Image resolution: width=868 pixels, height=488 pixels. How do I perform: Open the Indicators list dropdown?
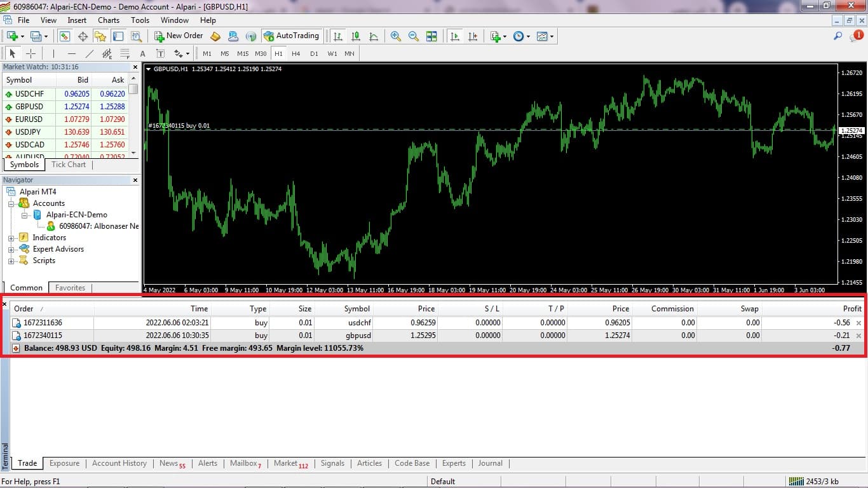click(x=505, y=36)
